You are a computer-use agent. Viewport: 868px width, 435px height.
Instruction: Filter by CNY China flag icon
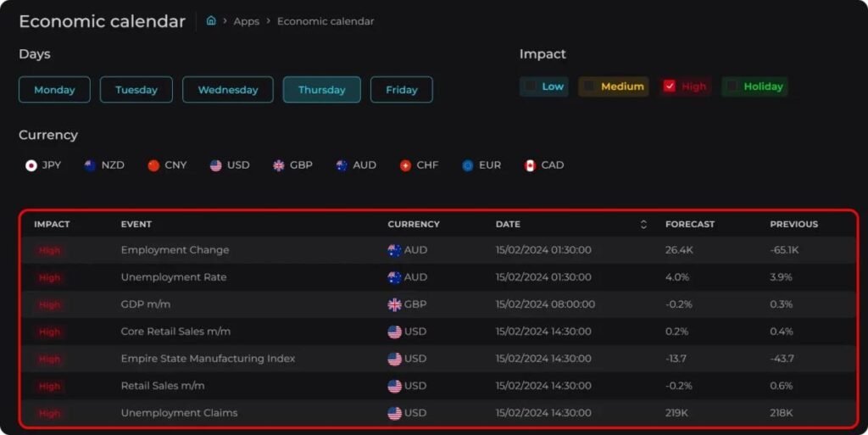pyautogui.click(x=153, y=165)
